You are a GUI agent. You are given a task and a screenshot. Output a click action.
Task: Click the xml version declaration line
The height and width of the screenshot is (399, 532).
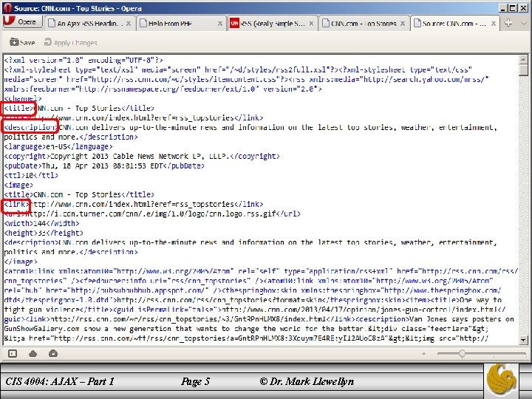click(x=83, y=60)
